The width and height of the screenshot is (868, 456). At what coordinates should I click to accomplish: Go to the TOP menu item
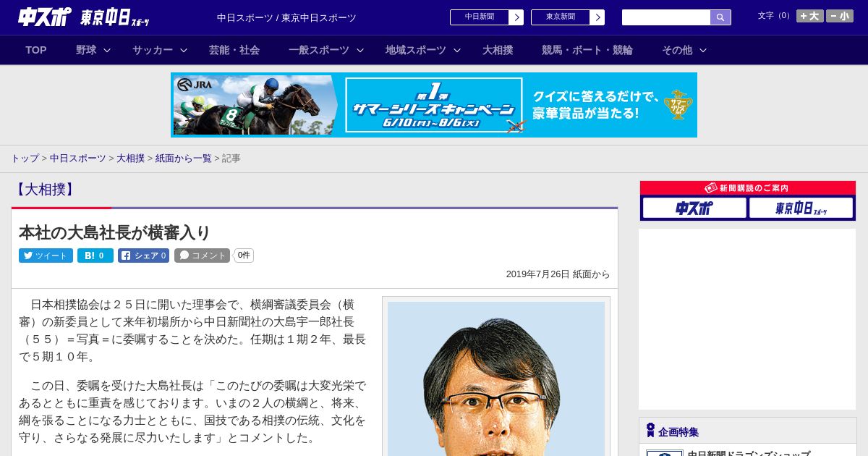(36, 50)
